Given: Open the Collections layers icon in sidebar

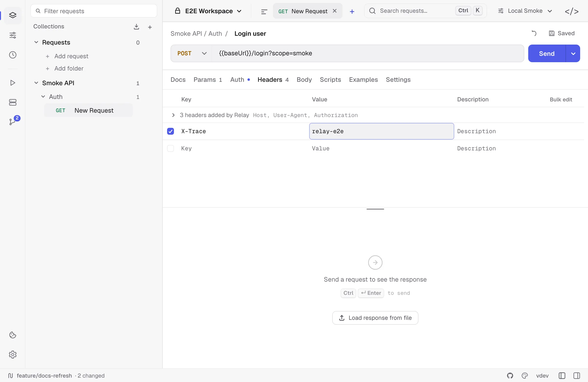Looking at the screenshot, I should [12, 15].
